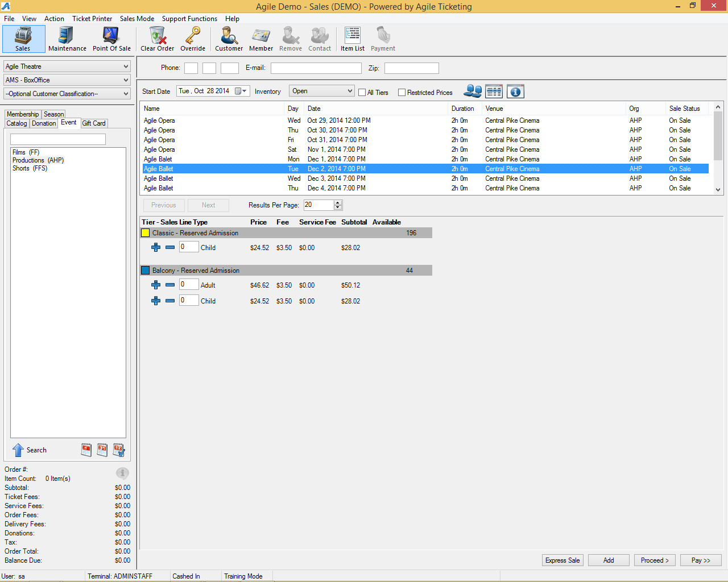Image resolution: width=728 pixels, height=582 pixels.
Task: Click the Balcony Adult quantity field
Action: 189,285
